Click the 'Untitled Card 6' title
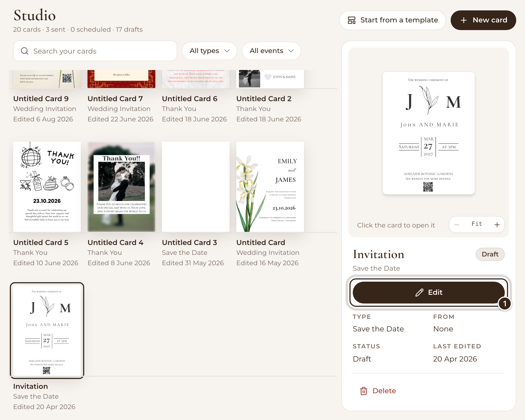 [x=190, y=99]
